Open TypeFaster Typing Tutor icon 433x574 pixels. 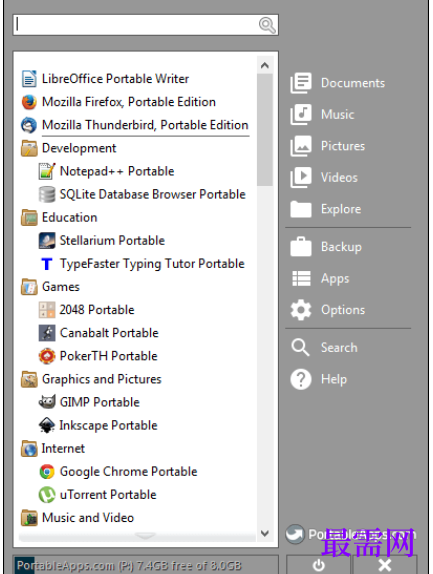[x=47, y=264]
